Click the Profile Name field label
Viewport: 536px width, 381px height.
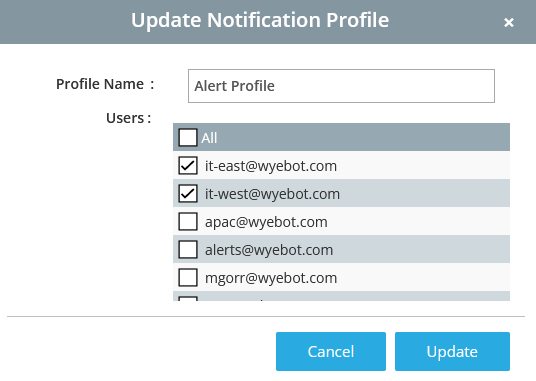pos(105,84)
